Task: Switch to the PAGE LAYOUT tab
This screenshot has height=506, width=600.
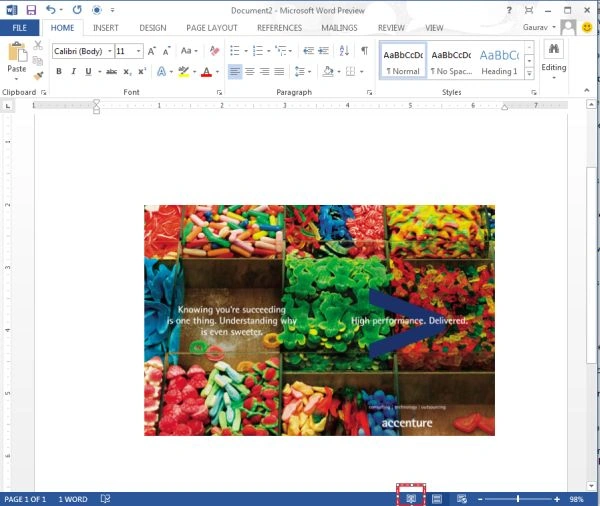Action: [212, 28]
